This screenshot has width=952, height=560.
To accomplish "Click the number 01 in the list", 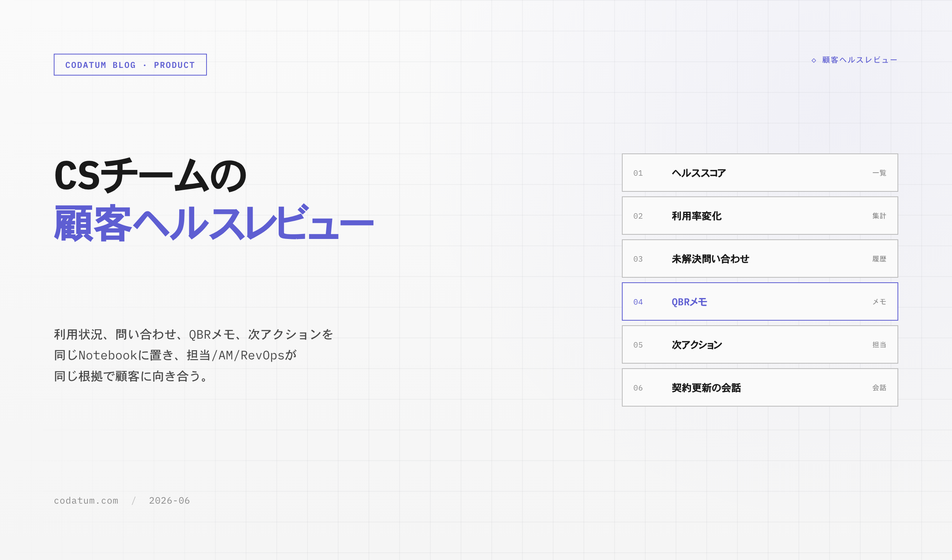I will [638, 173].
